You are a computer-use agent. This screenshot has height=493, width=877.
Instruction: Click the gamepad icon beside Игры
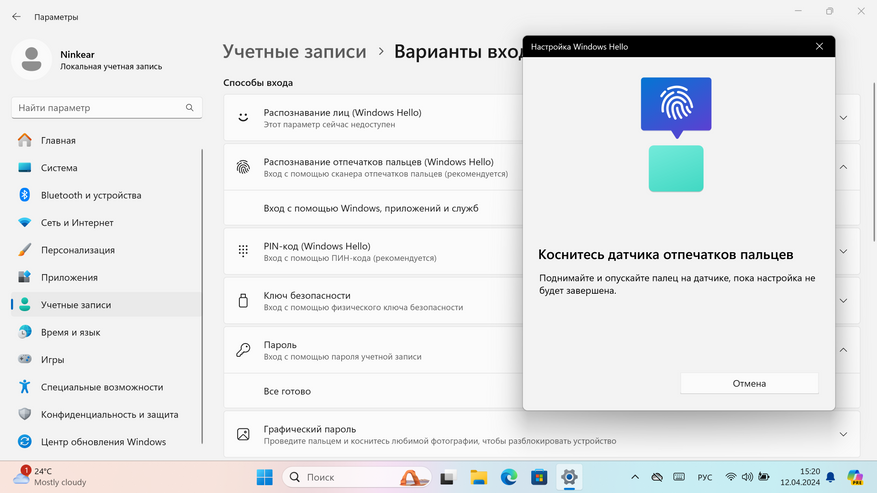coord(25,359)
